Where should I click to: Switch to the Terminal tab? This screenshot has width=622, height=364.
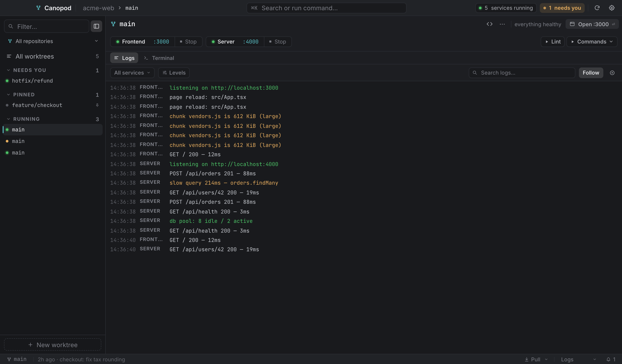(x=159, y=58)
